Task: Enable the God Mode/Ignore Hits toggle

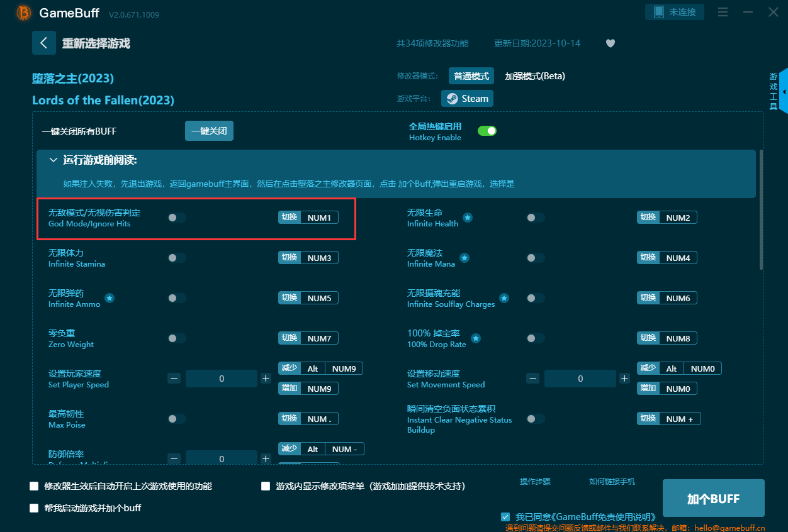Action: coord(177,218)
